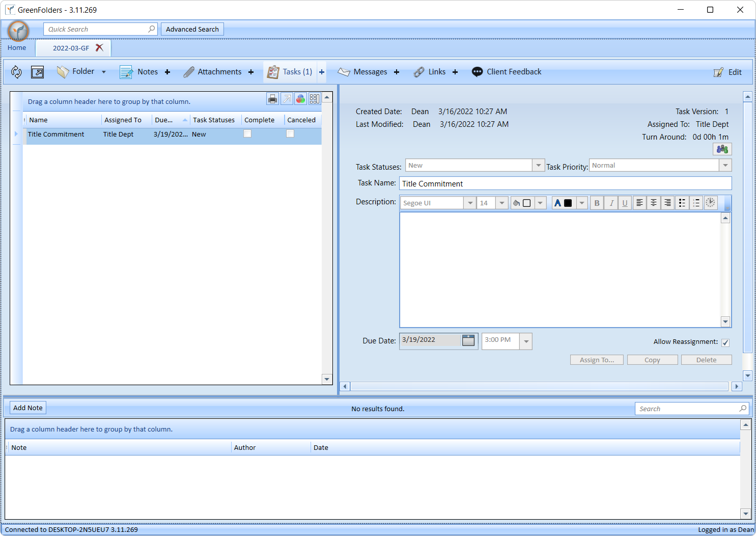The width and height of the screenshot is (756, 536).
Task: Check Complete for Title Commitment task
Action: pyautogui.click(x=247, y=133)
